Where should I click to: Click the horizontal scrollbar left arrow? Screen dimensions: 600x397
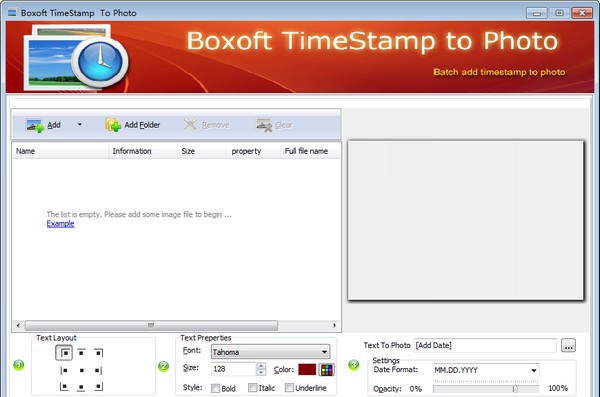18,325
